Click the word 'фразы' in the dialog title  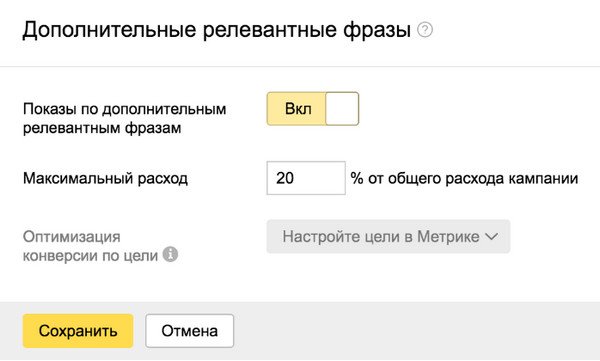pyautogui.click(x=377, y=30)
